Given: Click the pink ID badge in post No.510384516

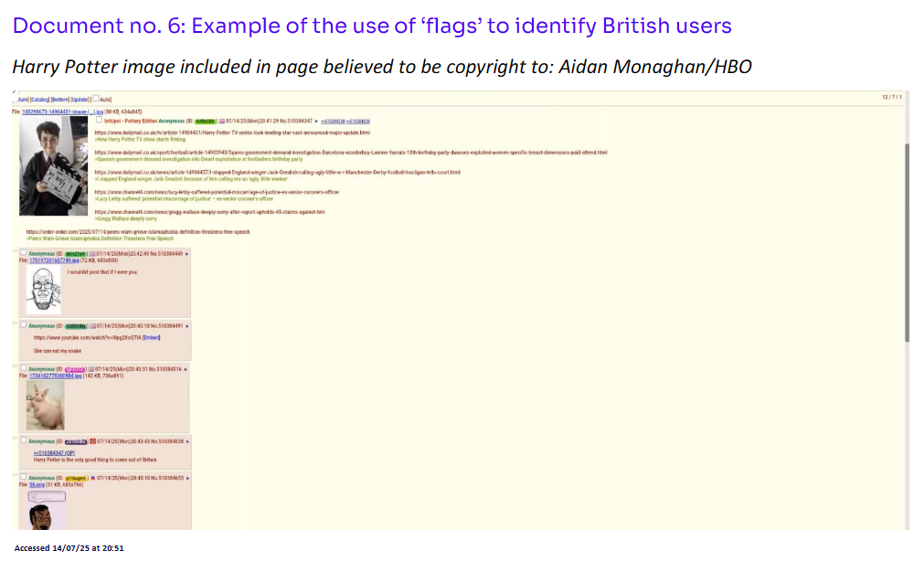Looking at the screenshot, I should pos(76,369).
